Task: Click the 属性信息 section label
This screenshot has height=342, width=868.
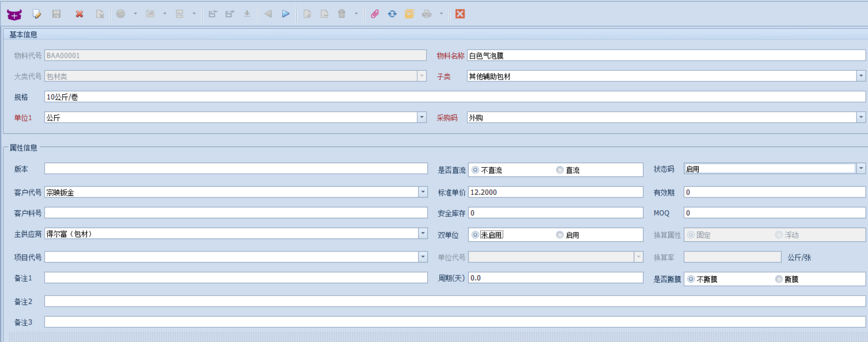Action: tap(23, 148)
